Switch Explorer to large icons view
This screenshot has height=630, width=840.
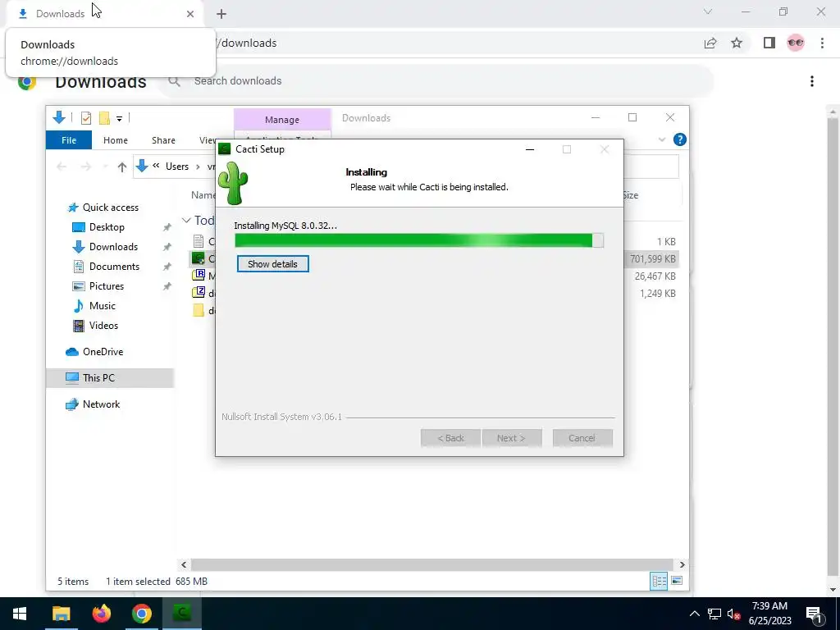[677, 582]
